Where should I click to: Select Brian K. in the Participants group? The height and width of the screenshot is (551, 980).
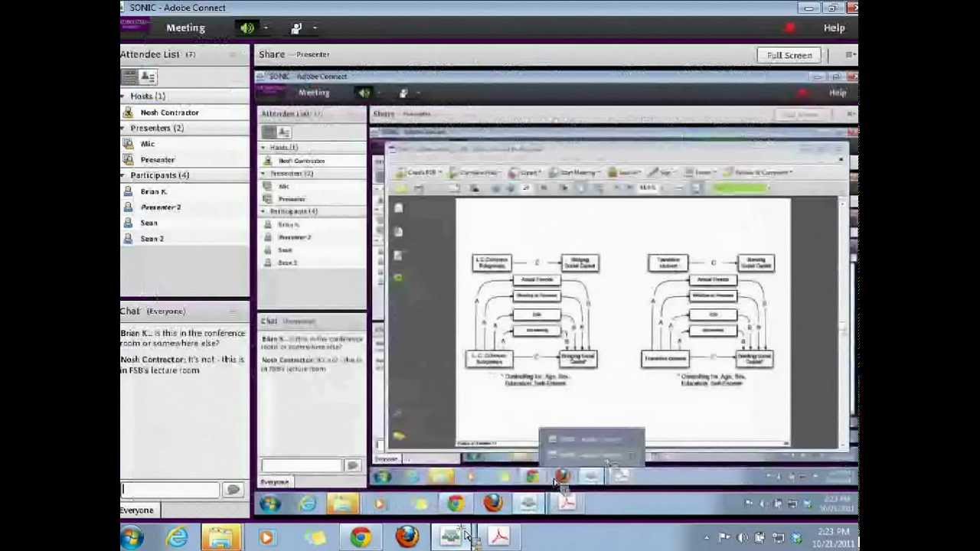coord(154,191)
